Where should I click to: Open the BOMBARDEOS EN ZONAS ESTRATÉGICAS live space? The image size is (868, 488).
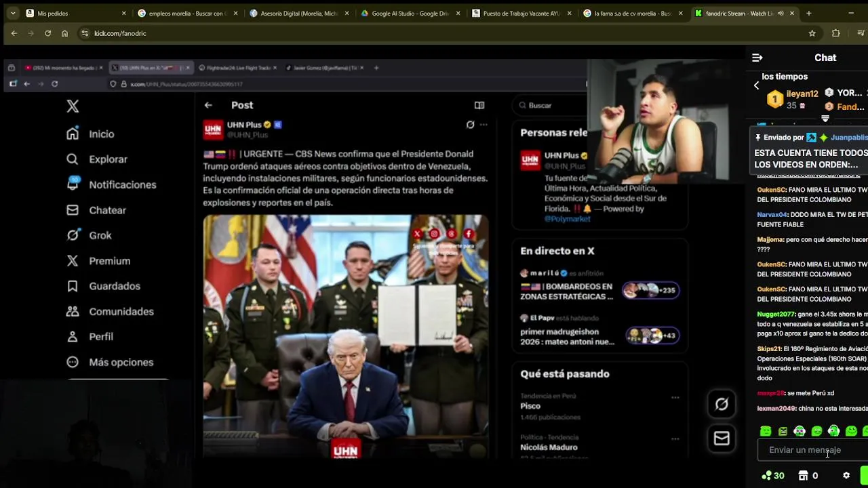pos(566,291)
